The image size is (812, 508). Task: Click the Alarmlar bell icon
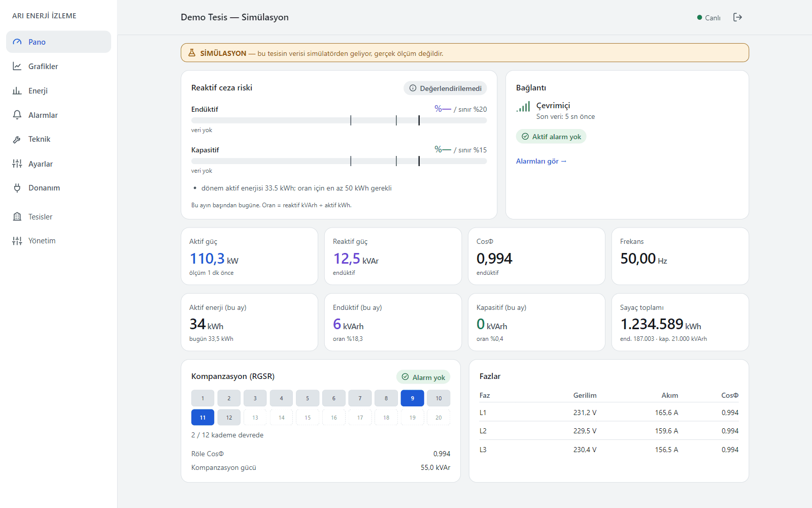click(x=17, y=115)
